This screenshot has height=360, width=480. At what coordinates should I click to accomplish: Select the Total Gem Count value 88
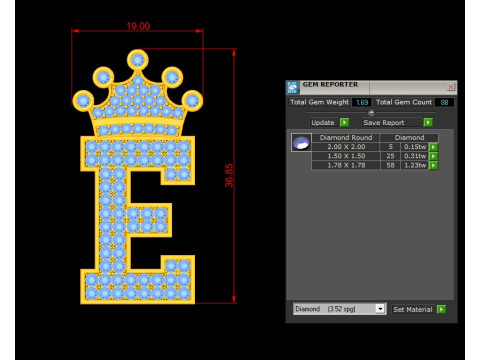444,102
